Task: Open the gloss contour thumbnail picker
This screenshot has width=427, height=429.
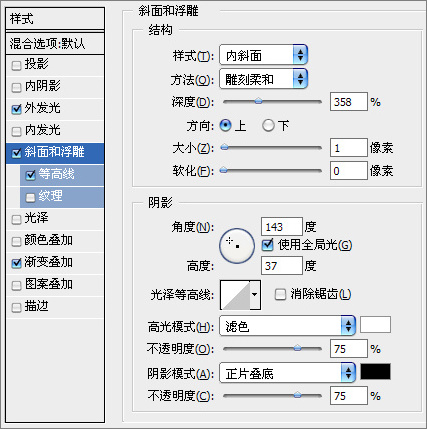Action: pyautogui.click(x=235, y=295)
